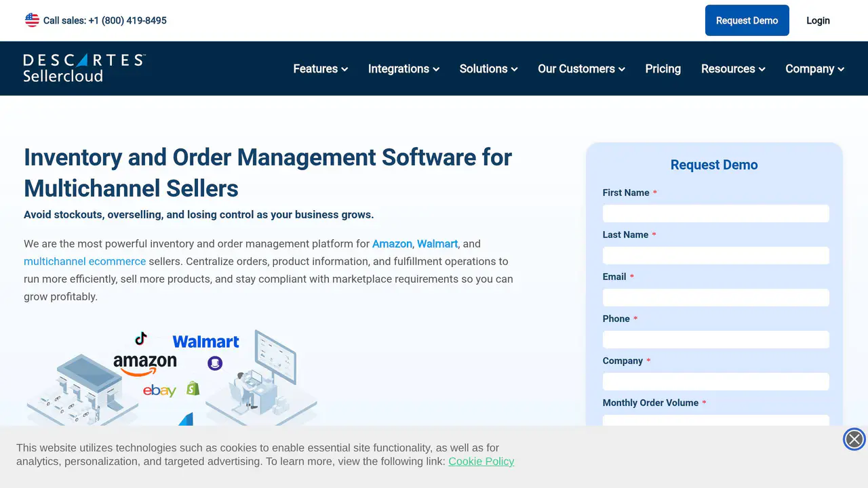This screenshot has height=488, width=868.
Task: Focus the Company field
Action: pyautogui.click(x=716, y=382)
